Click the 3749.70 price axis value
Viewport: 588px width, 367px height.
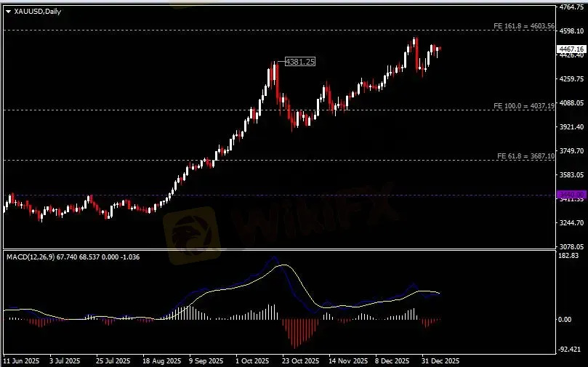(x=571, y=151)
